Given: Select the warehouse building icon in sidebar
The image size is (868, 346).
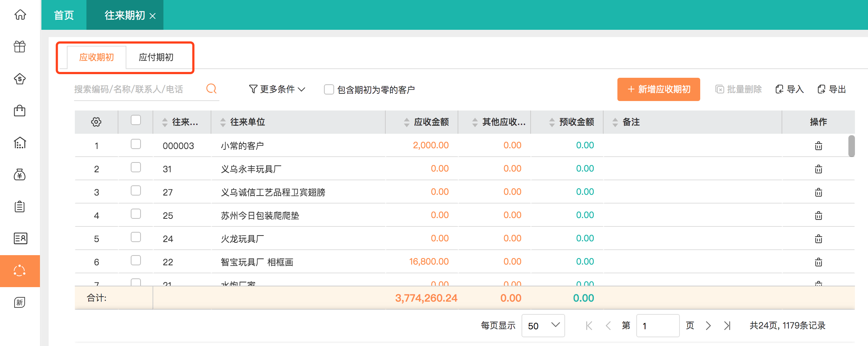Looking at the screenshot, I should [20, 142].
